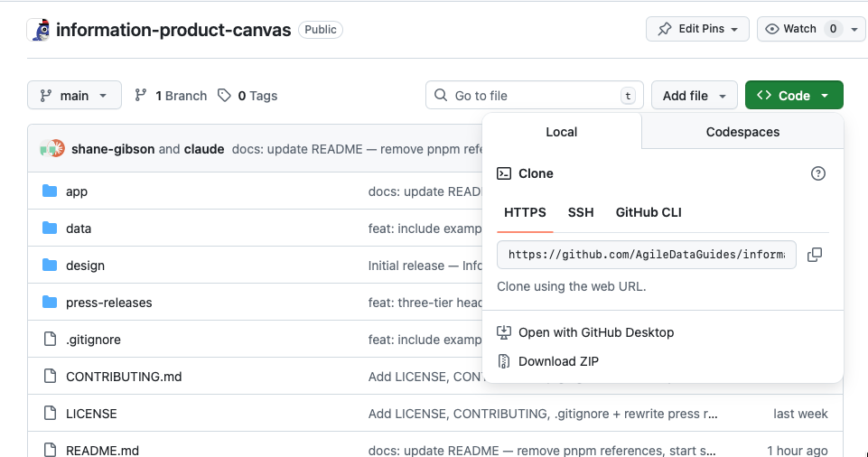Open the CONTRIBUTING.md file
Image resolution: width=868 pixels, height=457 pixels.
[x=124, y=377]
